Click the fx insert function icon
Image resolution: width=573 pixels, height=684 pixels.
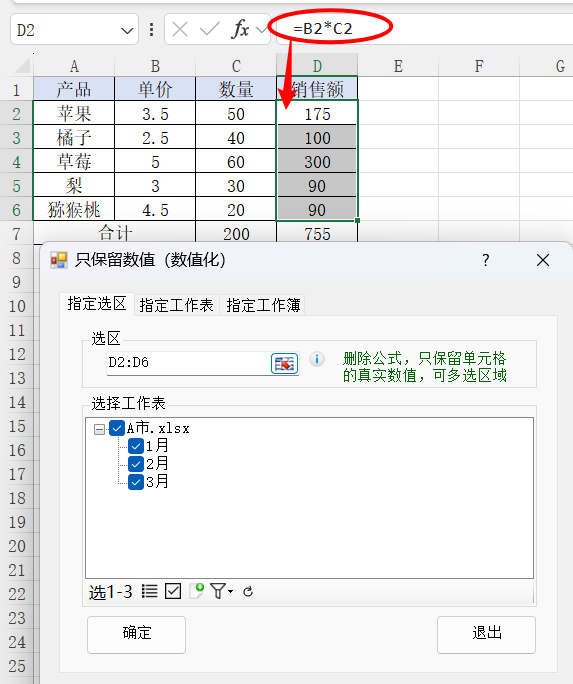[x=240, y=29]
